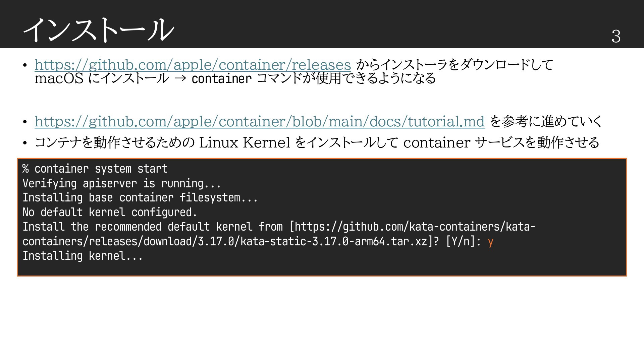
Task: Click the arrow symbol after macOS にインストール
Action: pyautogui.click(x=180, y=79)
